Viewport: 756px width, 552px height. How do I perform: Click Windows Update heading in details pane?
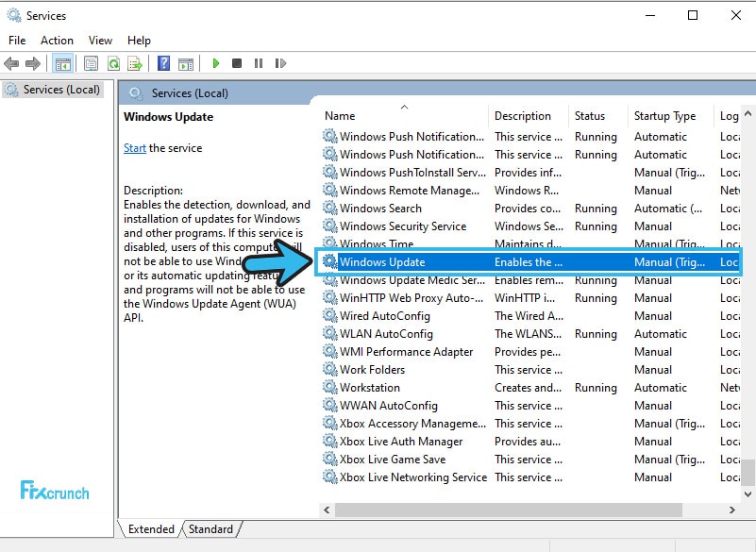tap(168, 117)
